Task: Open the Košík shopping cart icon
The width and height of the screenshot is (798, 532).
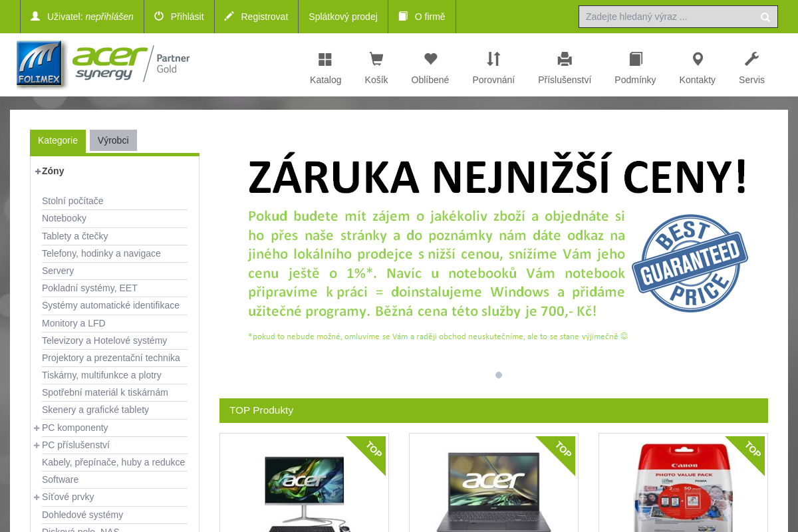Action: (x=376, y=59)
